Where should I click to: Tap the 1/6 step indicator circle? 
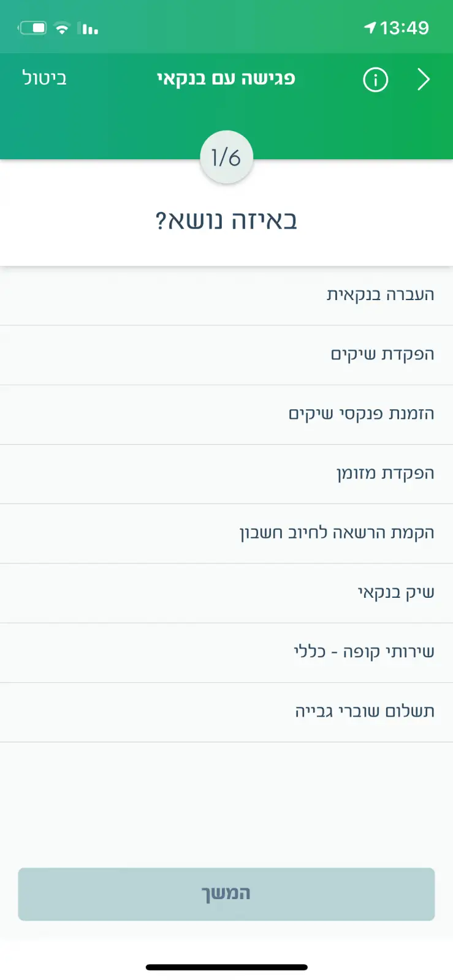click(226, 157)
